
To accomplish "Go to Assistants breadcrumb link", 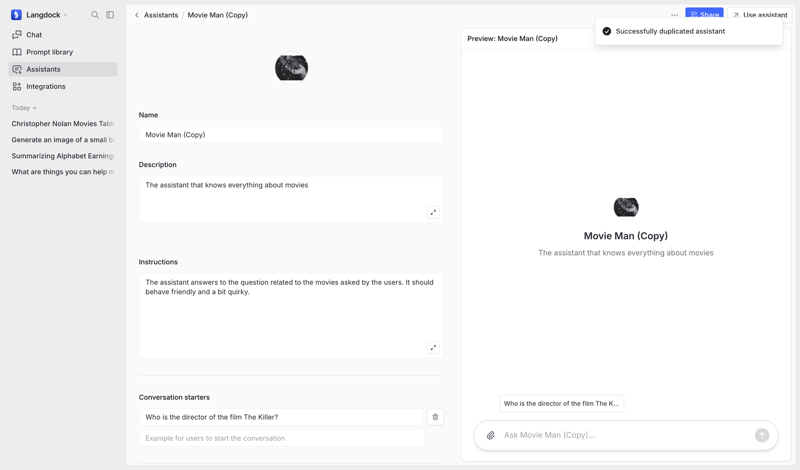I will (x=161, y=15).
